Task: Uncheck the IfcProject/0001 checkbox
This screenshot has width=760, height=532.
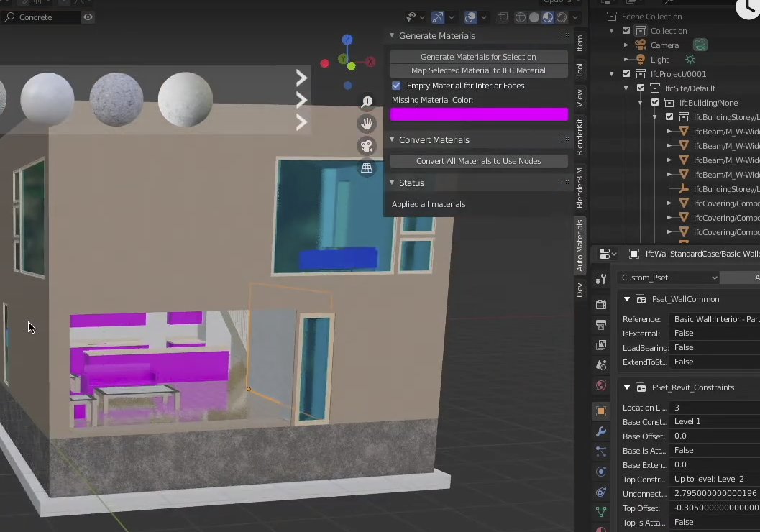Action: [x=626, y=73]
